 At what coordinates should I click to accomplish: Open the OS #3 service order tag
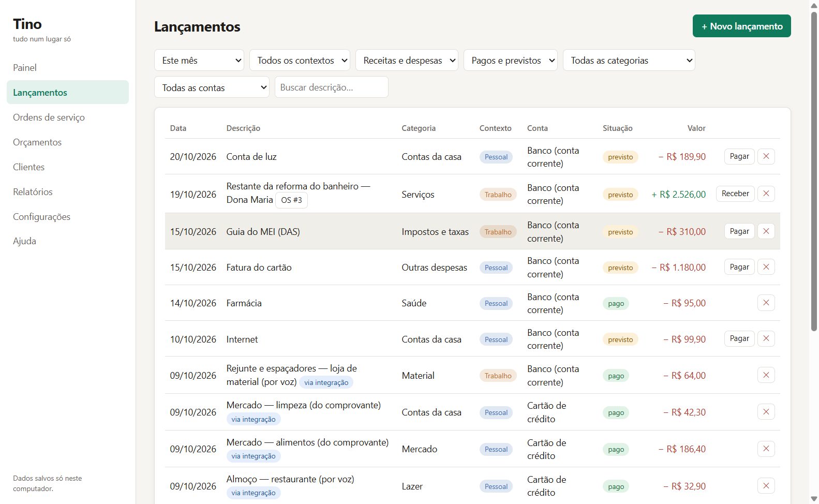[x=291, y=200]
